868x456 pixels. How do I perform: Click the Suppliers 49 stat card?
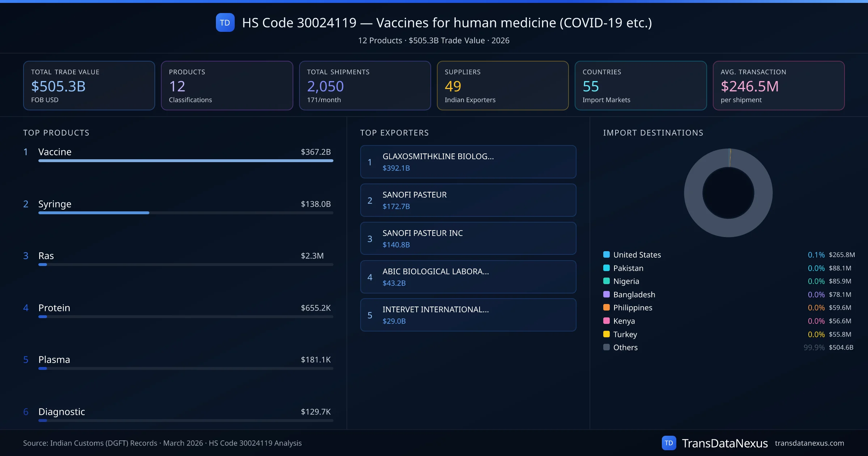502,85
